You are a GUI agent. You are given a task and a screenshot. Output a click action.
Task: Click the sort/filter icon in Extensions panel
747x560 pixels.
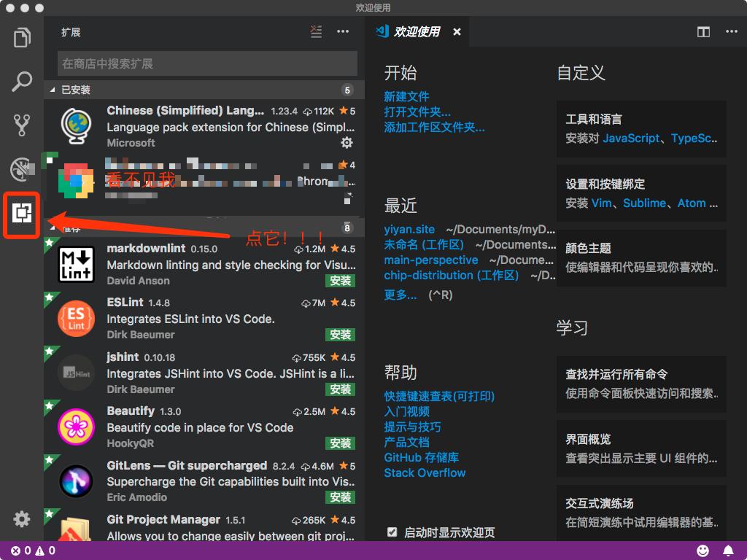tap(315, 31)
